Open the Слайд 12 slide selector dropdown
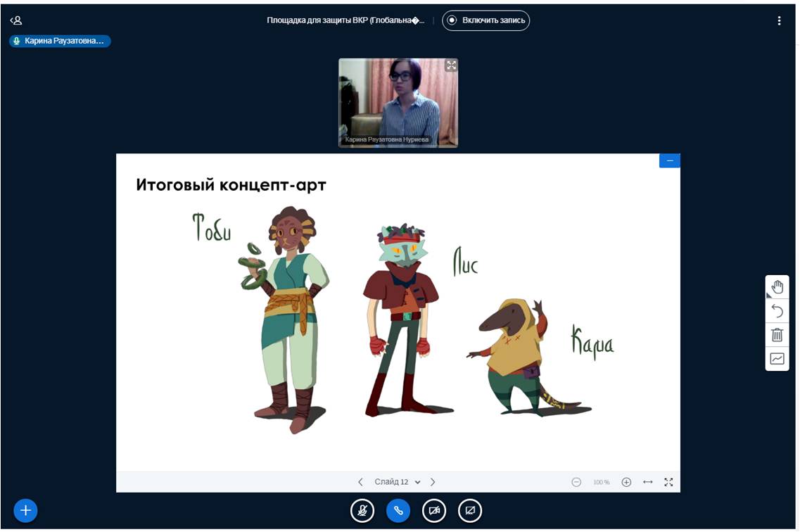The height and width of the screenshot is (532, 800). tap(398, 482)
